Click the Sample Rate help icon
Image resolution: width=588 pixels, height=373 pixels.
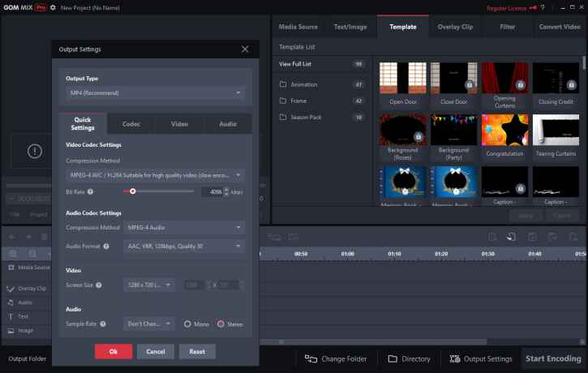[x=102, y=324]
